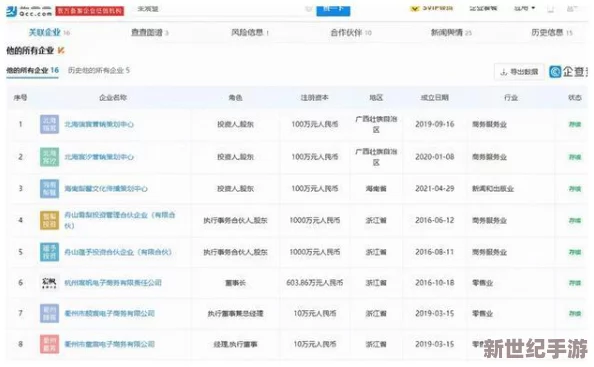The width and height of the screenshot is (594, 367).
Task: Switch to the 风险信息 1 tab
Action: (250, 33)
